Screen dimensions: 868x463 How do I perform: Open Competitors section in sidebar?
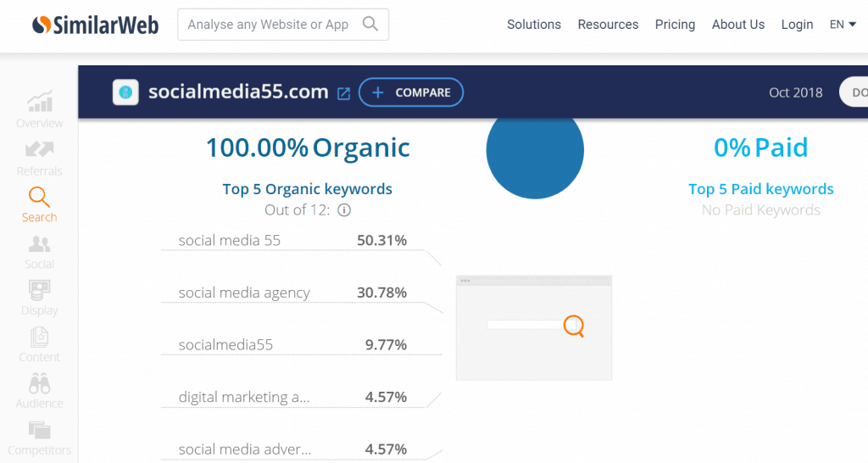pyautogui.click(x=39, y=438)
